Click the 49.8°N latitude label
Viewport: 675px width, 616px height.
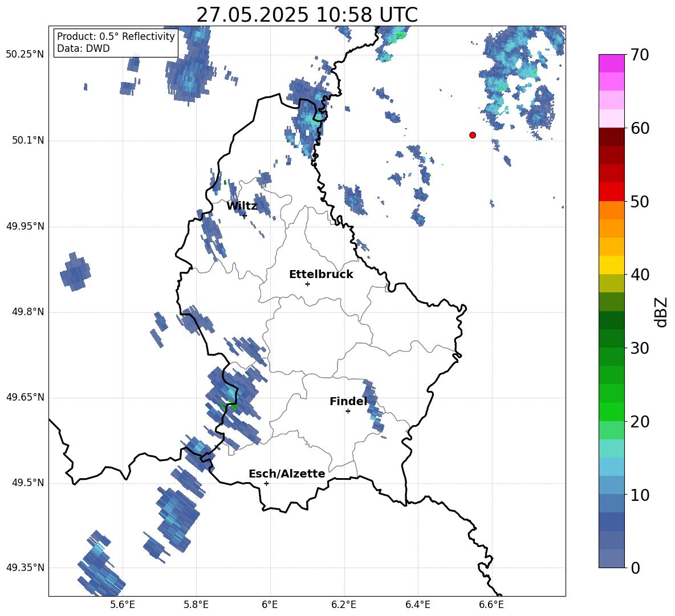[x=28, y=312]
